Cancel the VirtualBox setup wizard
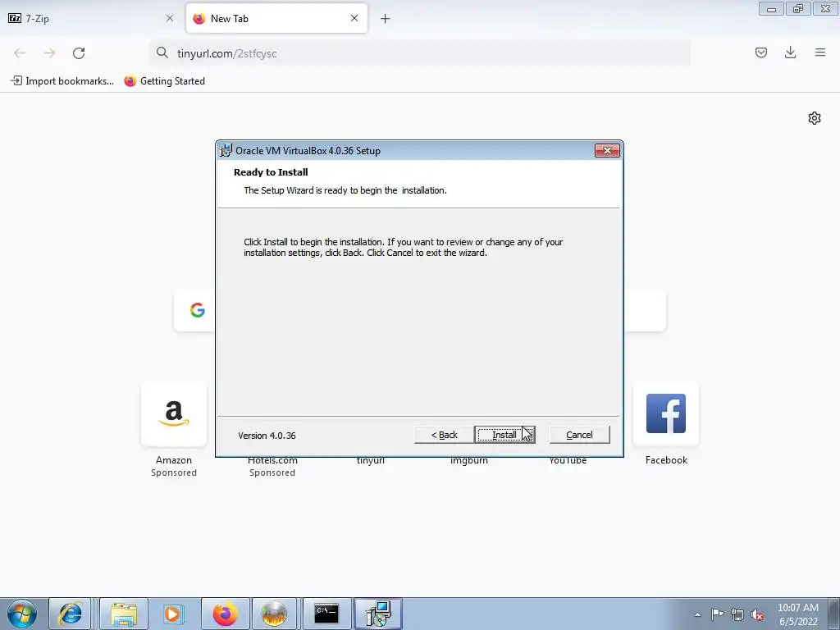This screenshot has width=840, height=630. point(579,435)
